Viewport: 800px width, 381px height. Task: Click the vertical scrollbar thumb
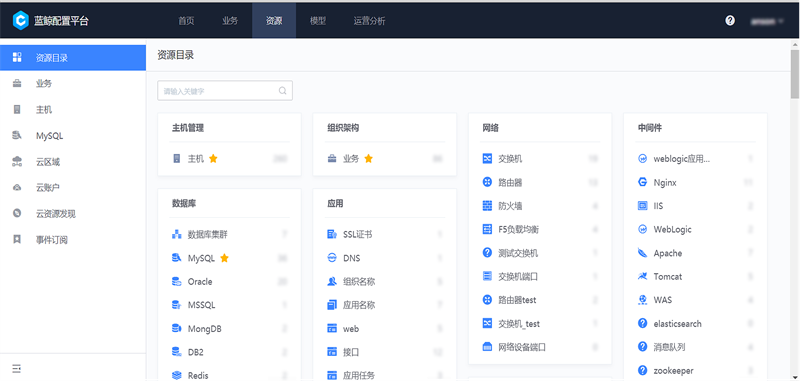794,74
